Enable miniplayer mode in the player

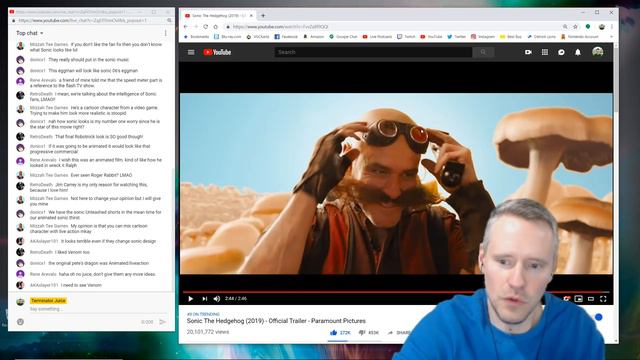pyautogui.click(x=578, y=299)
